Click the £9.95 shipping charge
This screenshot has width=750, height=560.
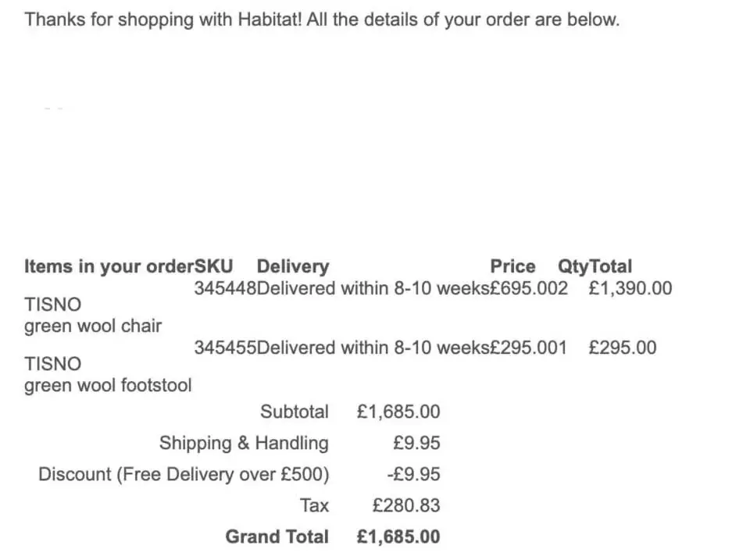[x=416, y=443]
